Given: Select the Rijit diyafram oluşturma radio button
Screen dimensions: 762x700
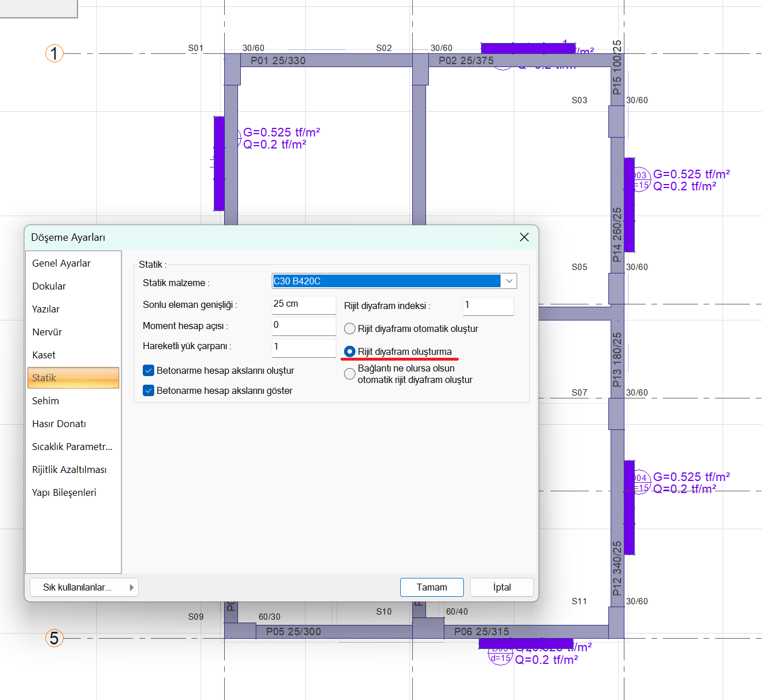Looking at the screenshot, I should pyautogui.click(x=350, y=351).
